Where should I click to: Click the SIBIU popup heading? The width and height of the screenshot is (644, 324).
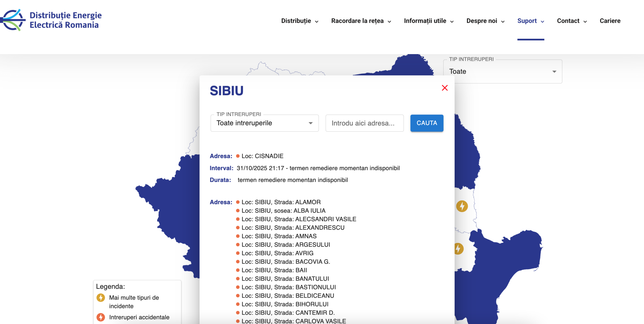pyautogui.click(x=226, y=91)
